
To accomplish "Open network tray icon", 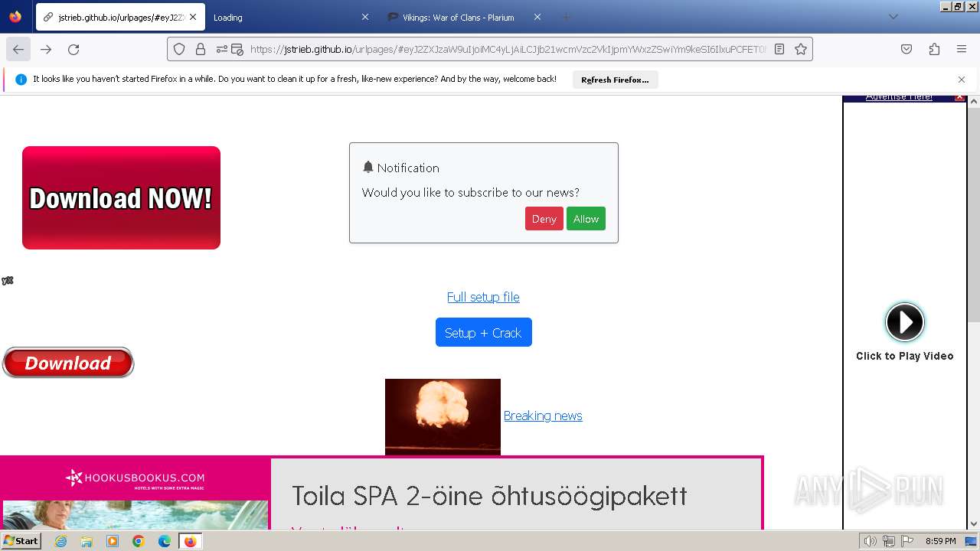I will coord(888,541).
